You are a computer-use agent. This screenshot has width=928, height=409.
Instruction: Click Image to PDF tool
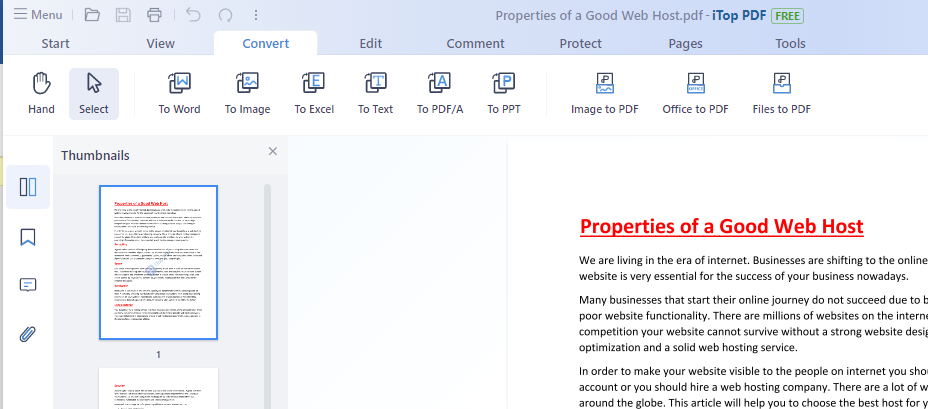click(x=605, y=94)
